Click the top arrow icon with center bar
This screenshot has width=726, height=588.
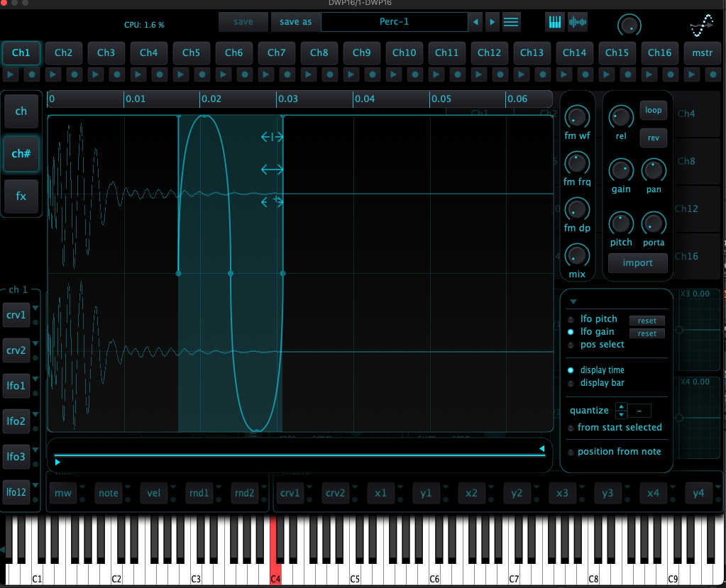[272, 137]
